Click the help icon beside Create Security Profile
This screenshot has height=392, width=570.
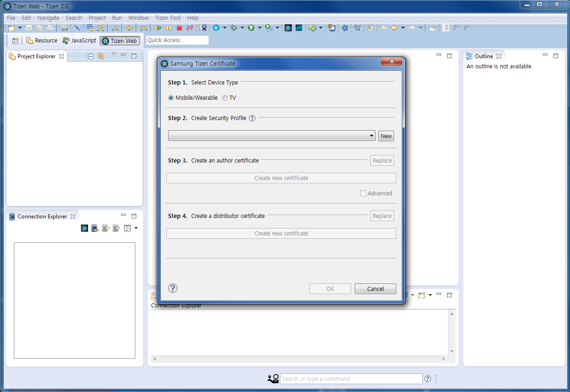252,118
